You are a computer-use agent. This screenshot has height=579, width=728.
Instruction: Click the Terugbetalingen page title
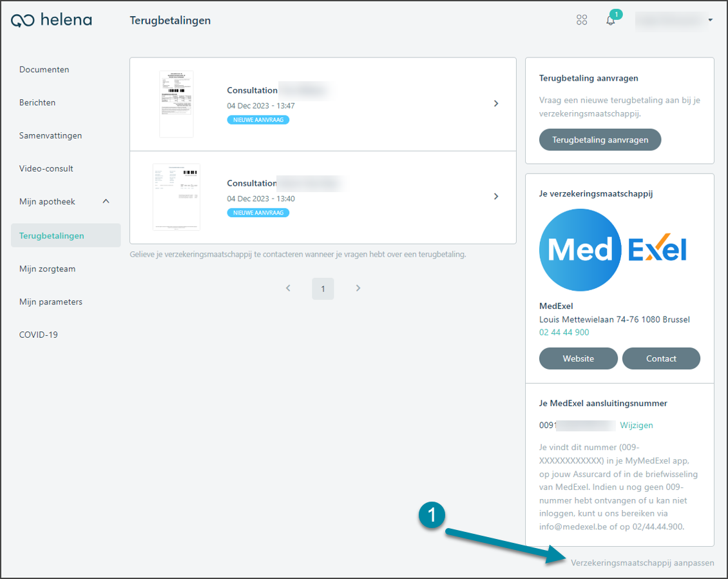(x=170, y=21)
